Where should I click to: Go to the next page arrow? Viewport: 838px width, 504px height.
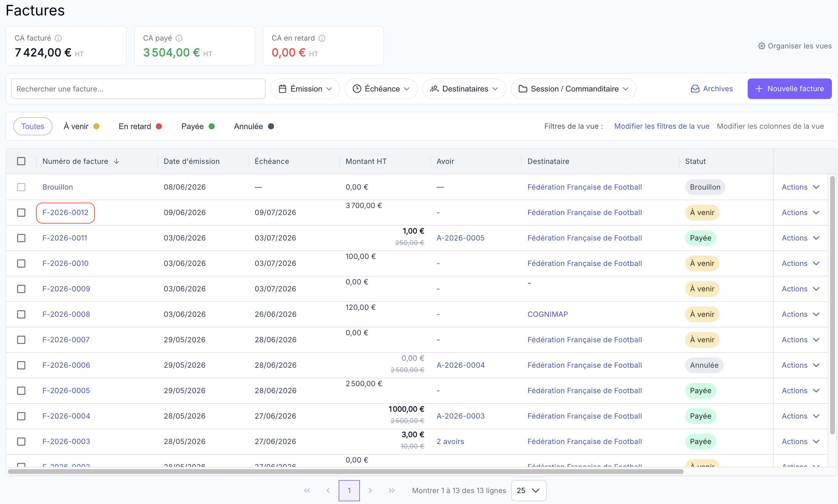pos(370,490)
